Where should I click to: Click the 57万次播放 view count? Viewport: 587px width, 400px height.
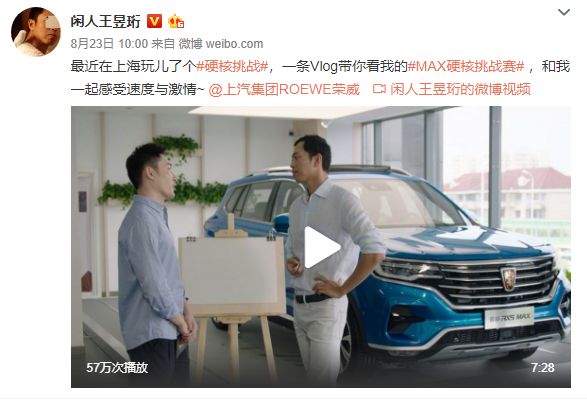[117, 368]
